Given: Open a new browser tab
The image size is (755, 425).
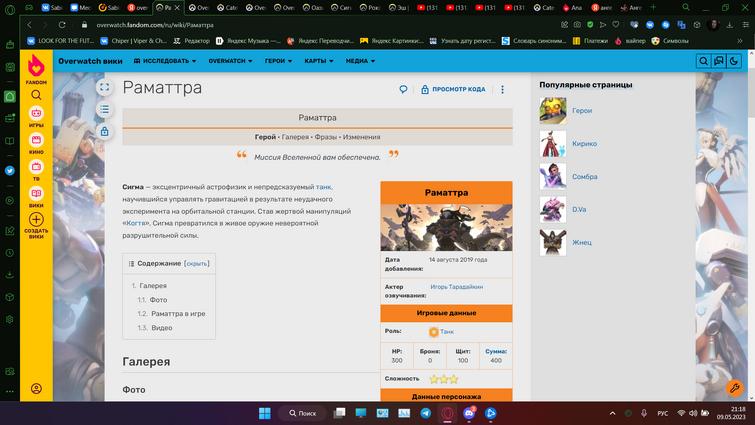Looking at the screenshot, I should click(653, 7).
